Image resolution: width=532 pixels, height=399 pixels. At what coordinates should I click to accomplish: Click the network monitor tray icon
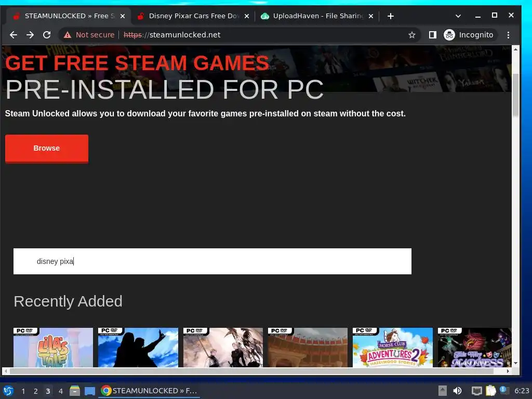tap(477, 391)
